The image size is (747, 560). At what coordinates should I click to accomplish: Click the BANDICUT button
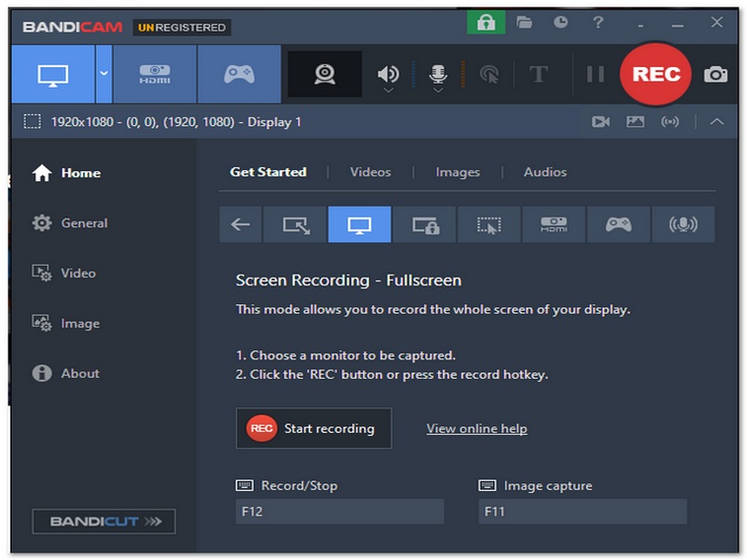point(104,522)
